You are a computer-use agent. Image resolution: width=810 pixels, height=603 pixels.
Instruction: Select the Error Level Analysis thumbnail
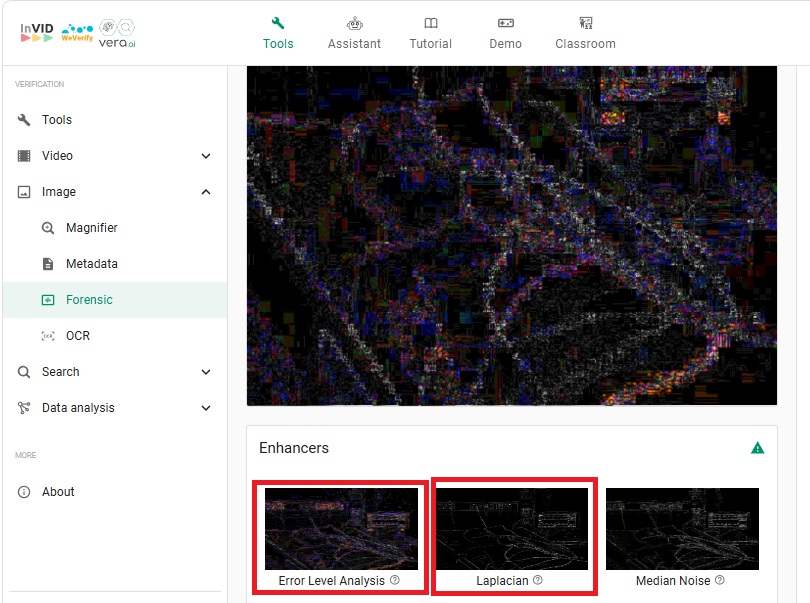tap(341, 529)
